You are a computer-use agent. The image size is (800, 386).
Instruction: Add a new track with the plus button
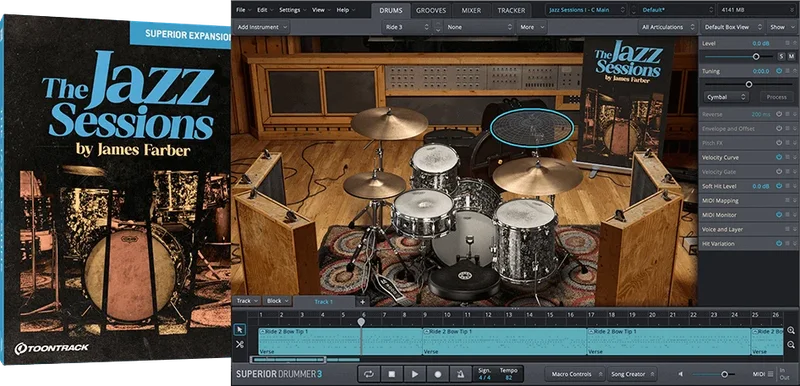[362, 301]
